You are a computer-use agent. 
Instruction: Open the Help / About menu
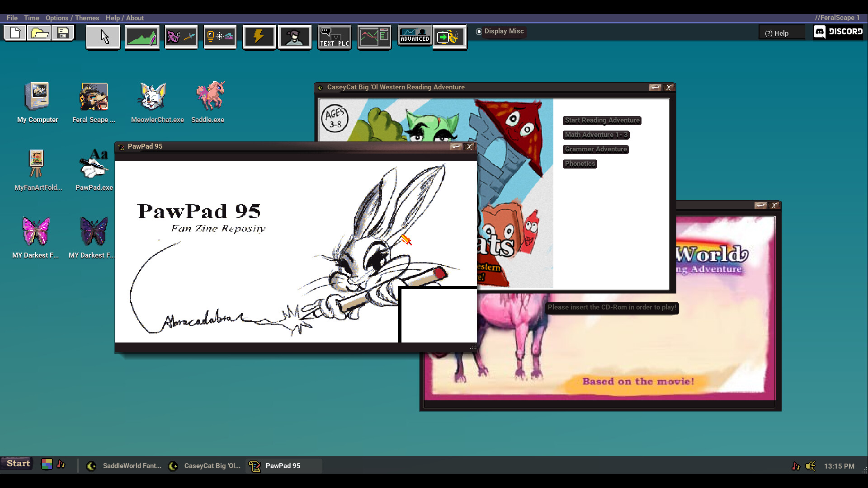coord(125,18)
